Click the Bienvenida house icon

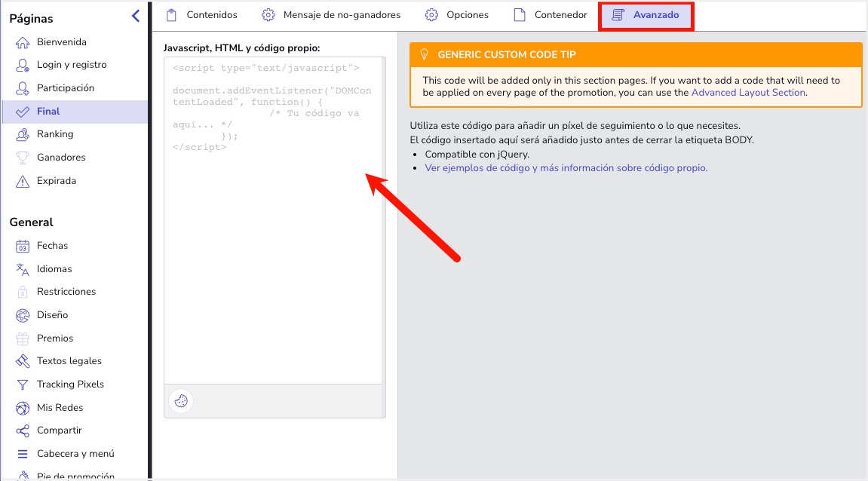[23, 43]
